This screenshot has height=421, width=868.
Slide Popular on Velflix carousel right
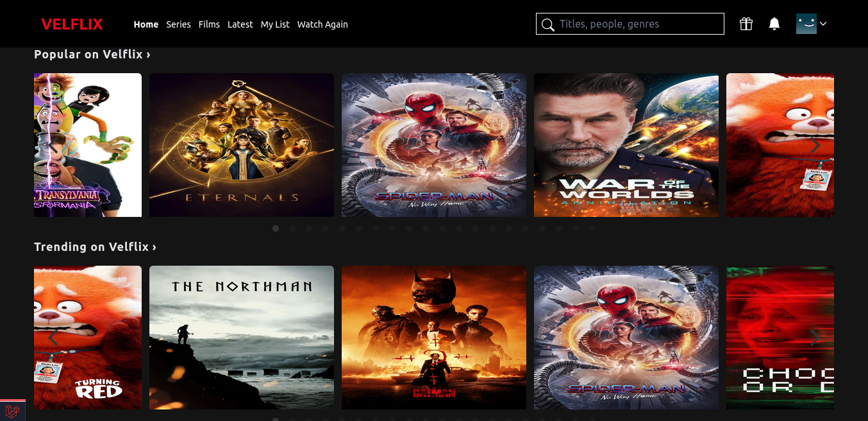point(815,146)
